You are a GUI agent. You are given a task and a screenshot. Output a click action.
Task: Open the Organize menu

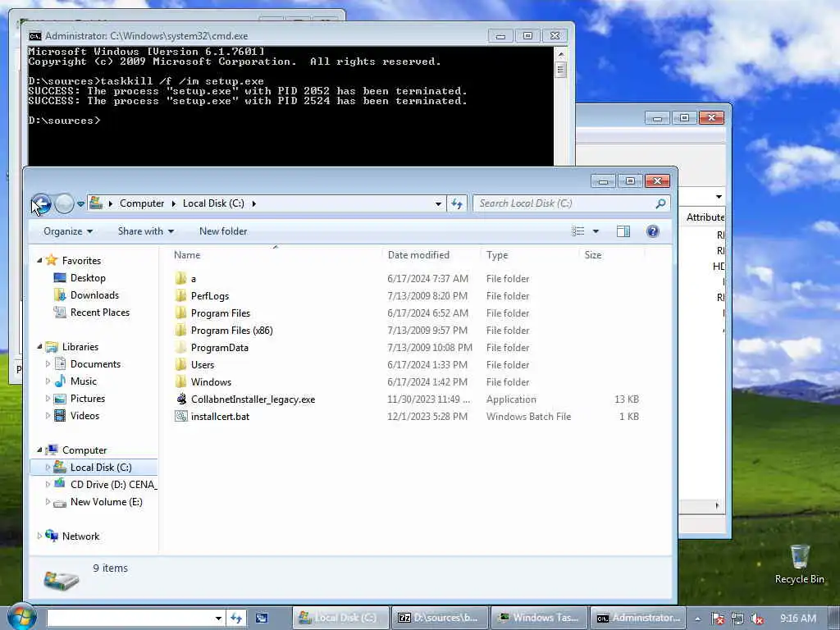(68, 231)
